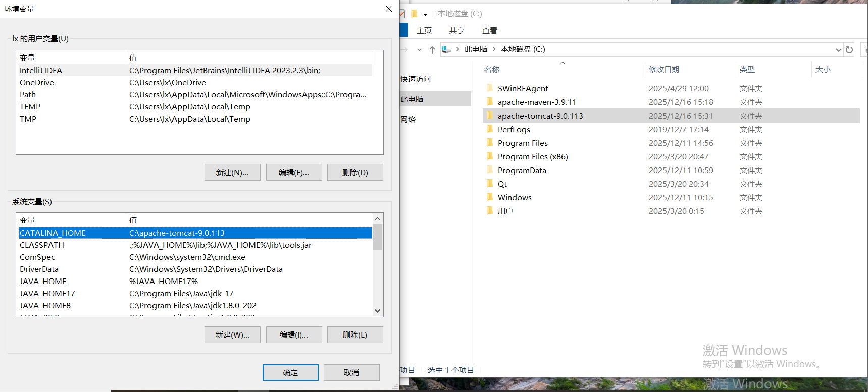868x392 pixels.
Task: Click the folder icon next to PerfLogs
Action: [489, 129]
